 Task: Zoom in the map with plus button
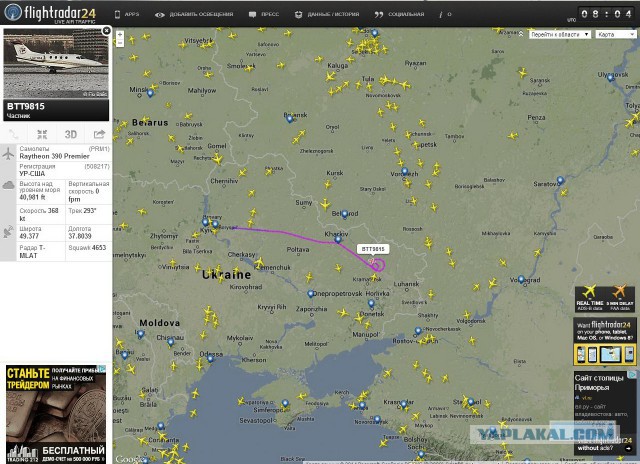(120, 34)
